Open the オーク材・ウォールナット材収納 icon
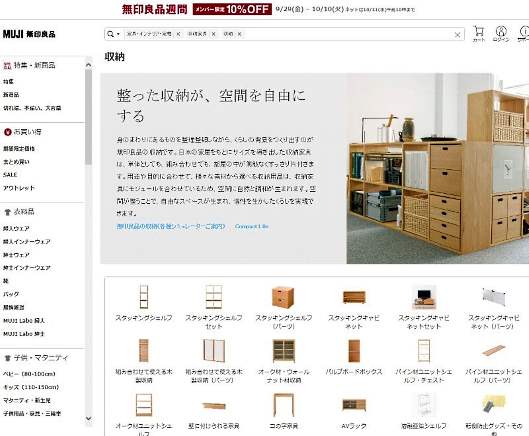Viewport: 529px width, 436px height. (284, 351)
